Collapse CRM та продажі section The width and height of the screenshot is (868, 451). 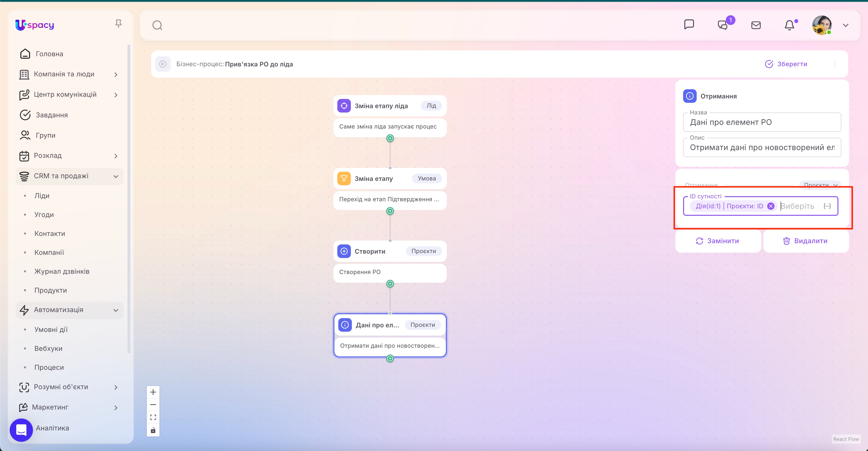tap(116, 176)
